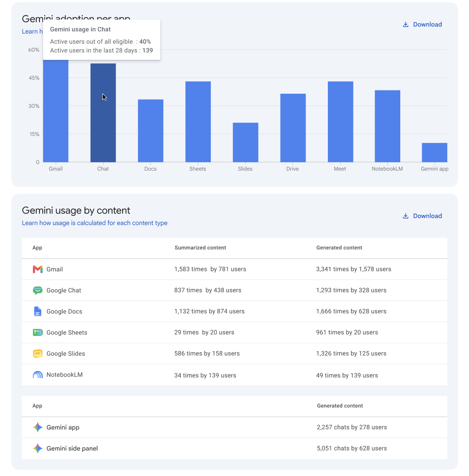
Task: Click the 'Gemini usage by content' heading
Action: coord(76,210)
